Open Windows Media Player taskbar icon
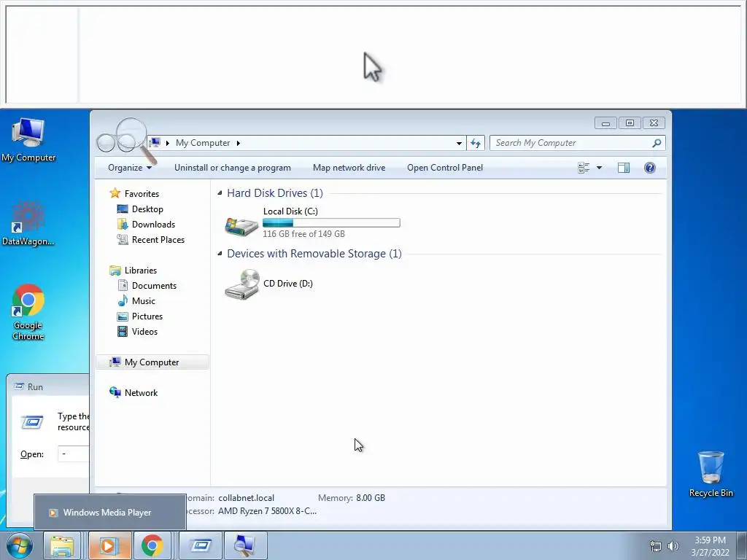The height and width of the screenshot is (560, 747). pos(109,545)
